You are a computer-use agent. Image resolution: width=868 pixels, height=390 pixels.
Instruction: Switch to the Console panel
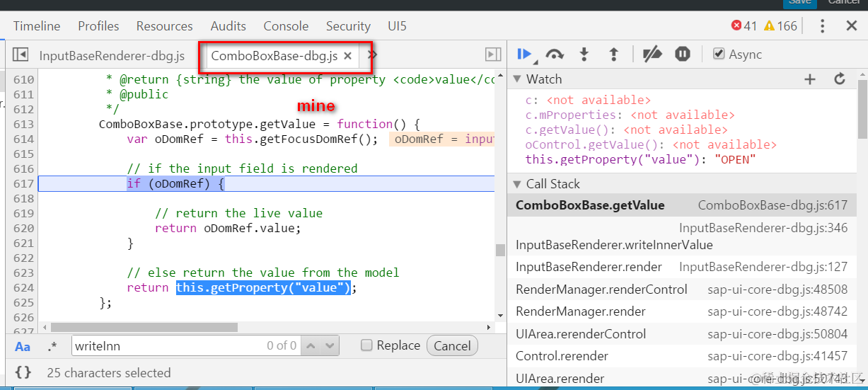(286, 26)
